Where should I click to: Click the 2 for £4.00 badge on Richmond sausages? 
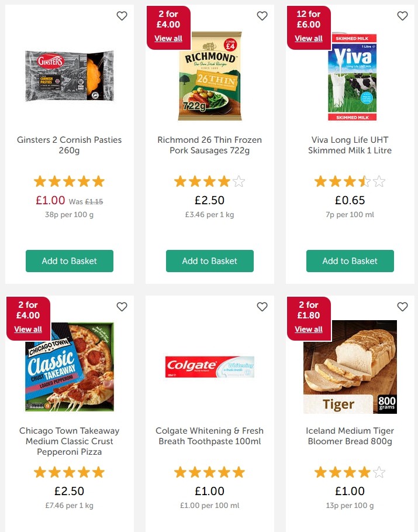pos(168,19)
